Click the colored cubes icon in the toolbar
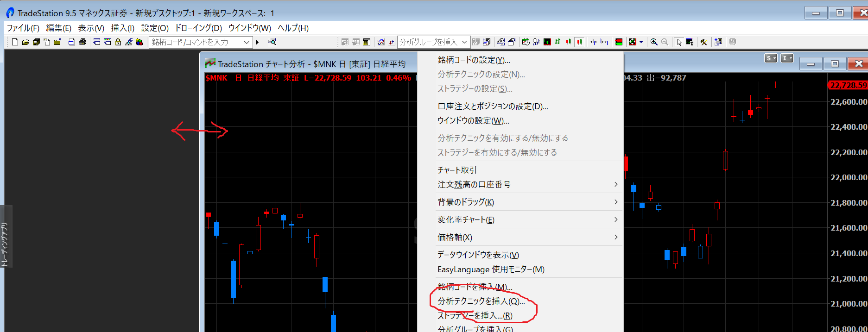This screenshot has height=332, width=868. 139,42
